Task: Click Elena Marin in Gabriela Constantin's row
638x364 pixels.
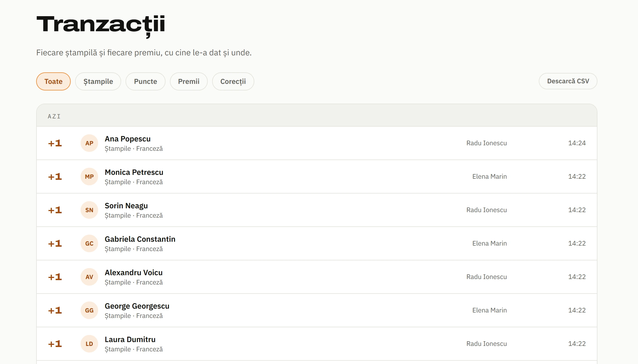Action: click(x=489, y=243)
